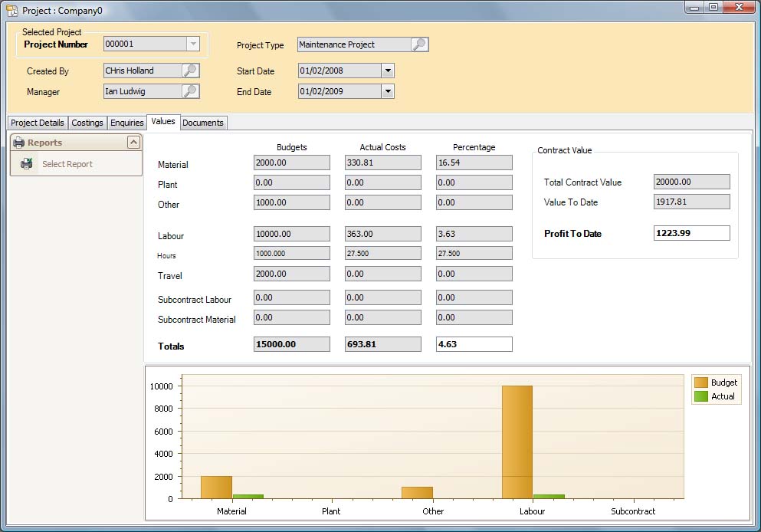The width and height of the screenshot is (761, 532).
Task: Click the Material budget field
Action: point(291,163)
